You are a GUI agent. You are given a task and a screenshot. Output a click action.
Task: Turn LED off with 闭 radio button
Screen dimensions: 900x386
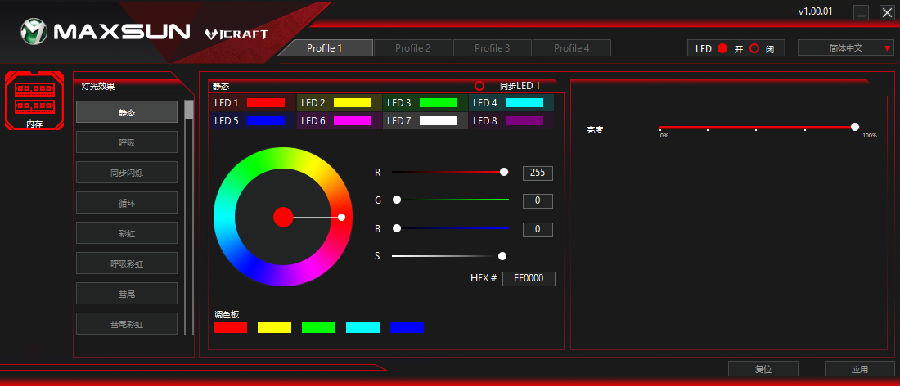point(754,48)
